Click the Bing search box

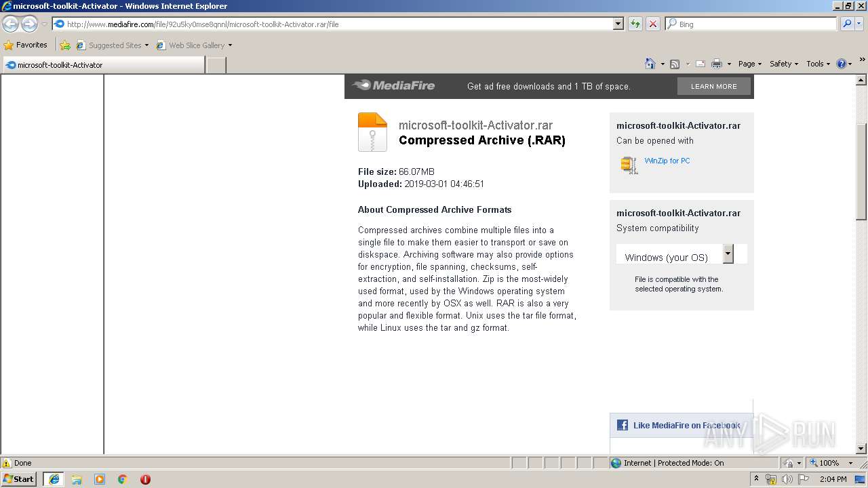tap(751, 24)
